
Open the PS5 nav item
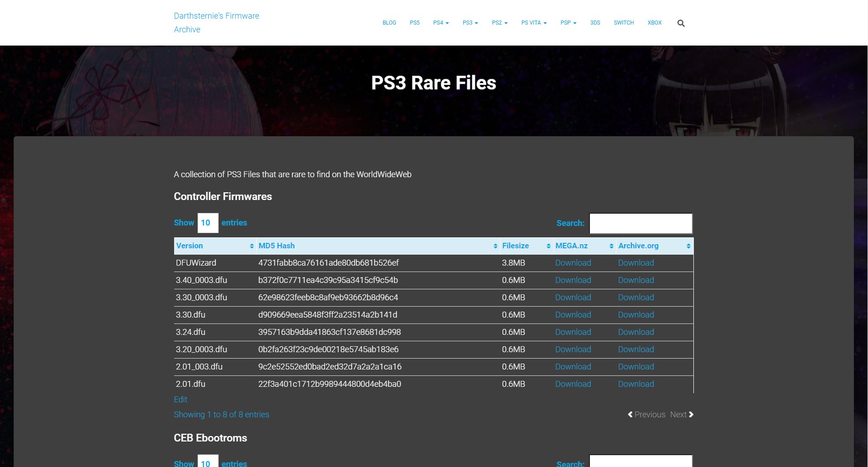click(414, 23)
